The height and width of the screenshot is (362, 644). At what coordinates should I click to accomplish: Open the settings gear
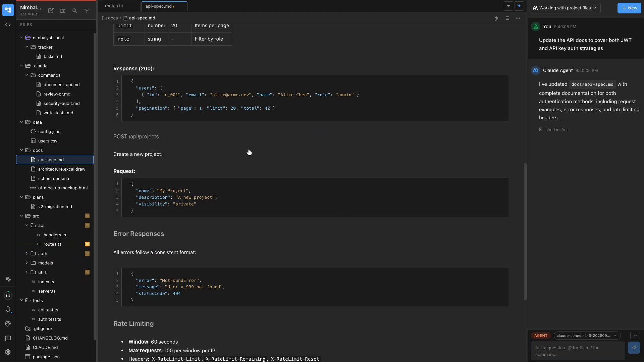[8, 352]
